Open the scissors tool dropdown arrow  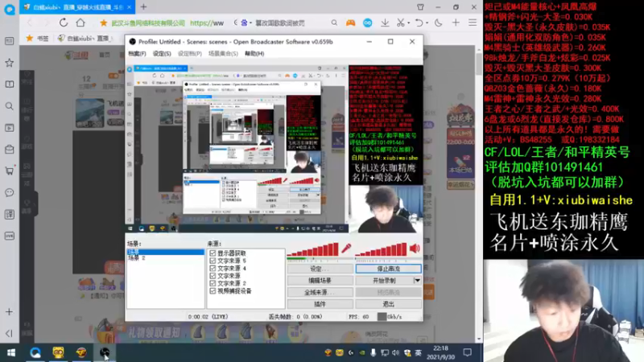tap(409, 23)
